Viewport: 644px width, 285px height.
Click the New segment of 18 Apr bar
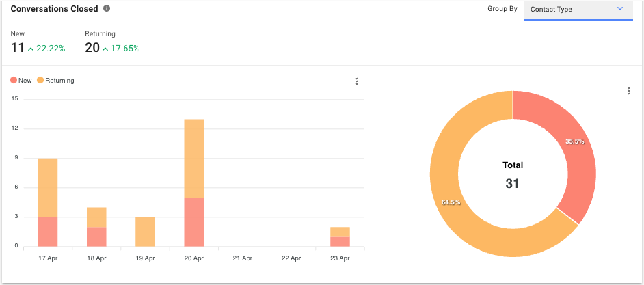pyautogui.click(x=96, y=236)
